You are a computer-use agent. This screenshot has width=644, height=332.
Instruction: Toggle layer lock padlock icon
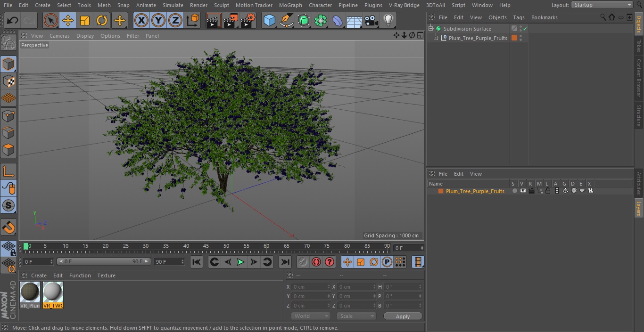click(548, 191)
